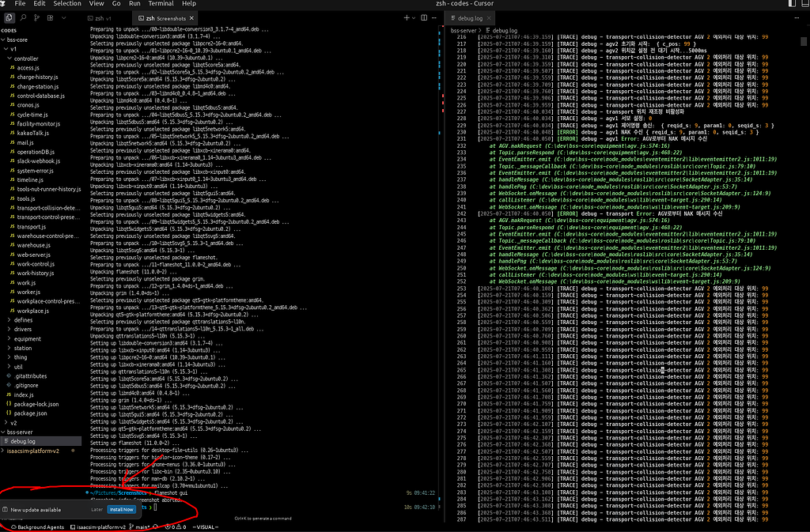The width and height of the screenshot is (810, 532).
Task: Click the sync icon next to main* branch
Action: (x=155, y=526)
